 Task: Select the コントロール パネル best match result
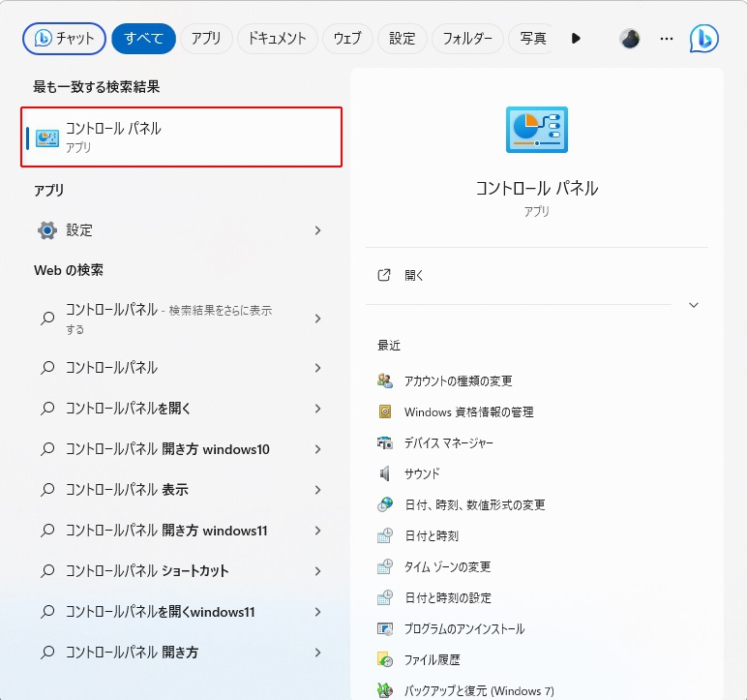click(182, 137)
